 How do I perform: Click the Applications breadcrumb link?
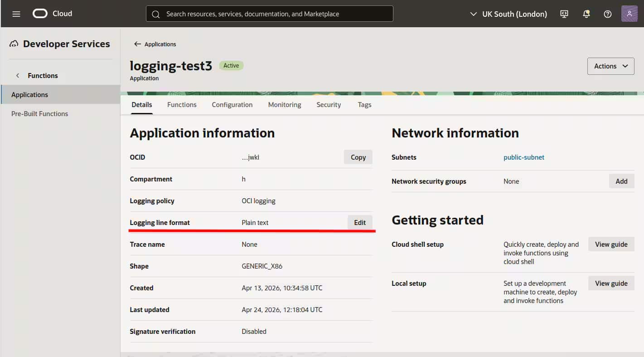160,44
